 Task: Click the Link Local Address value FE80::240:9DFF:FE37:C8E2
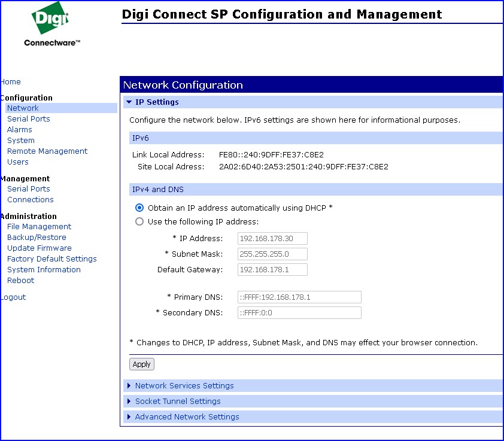(x=271, y=154)
